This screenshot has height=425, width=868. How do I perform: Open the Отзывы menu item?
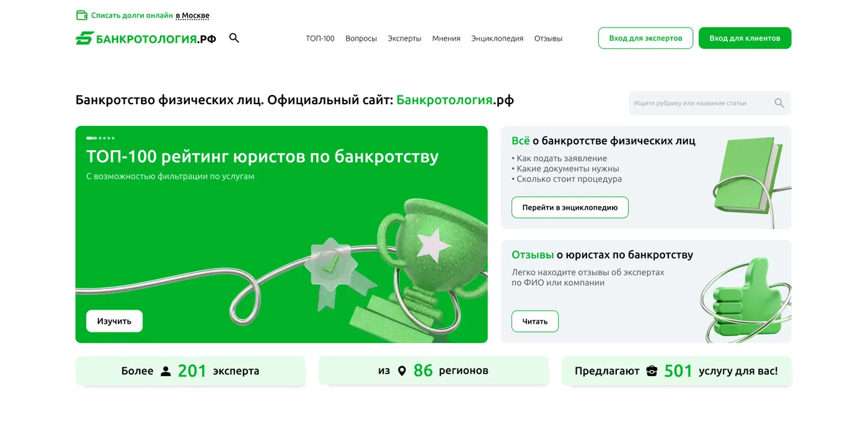coord(548,38)
